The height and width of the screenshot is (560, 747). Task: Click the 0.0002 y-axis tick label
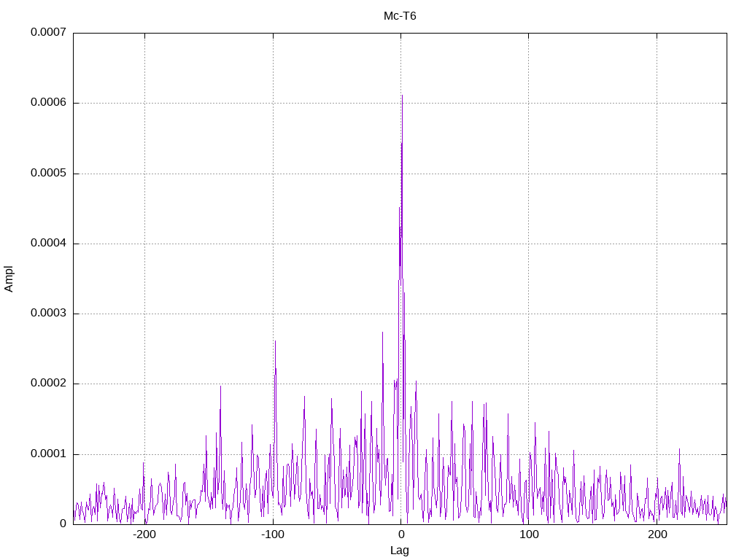click(x=48, y=384)
